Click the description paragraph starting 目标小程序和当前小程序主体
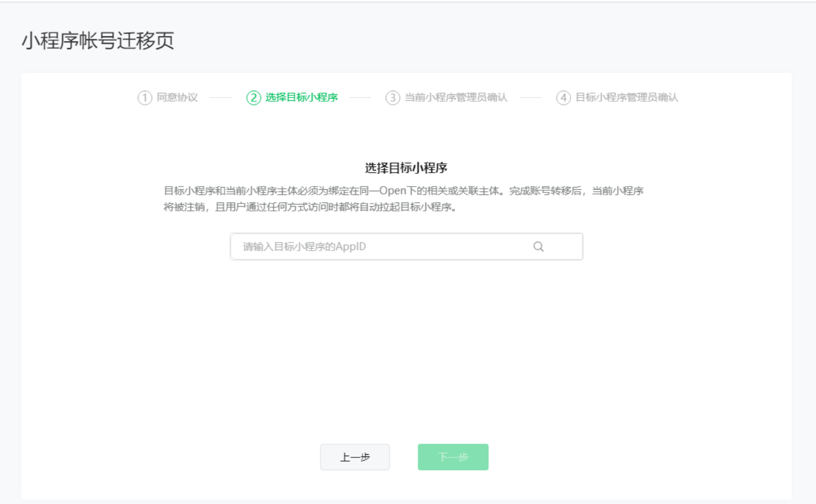 tap(404, 199)
